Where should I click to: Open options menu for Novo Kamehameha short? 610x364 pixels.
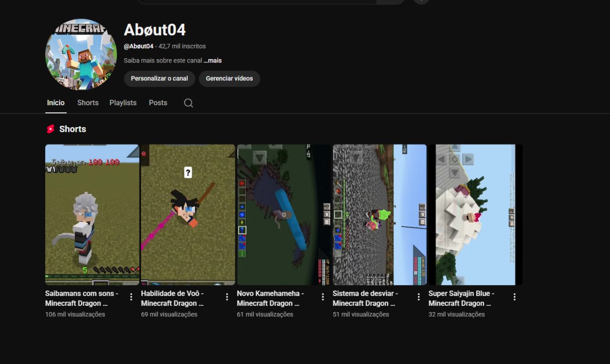click(x=323, y=297)
